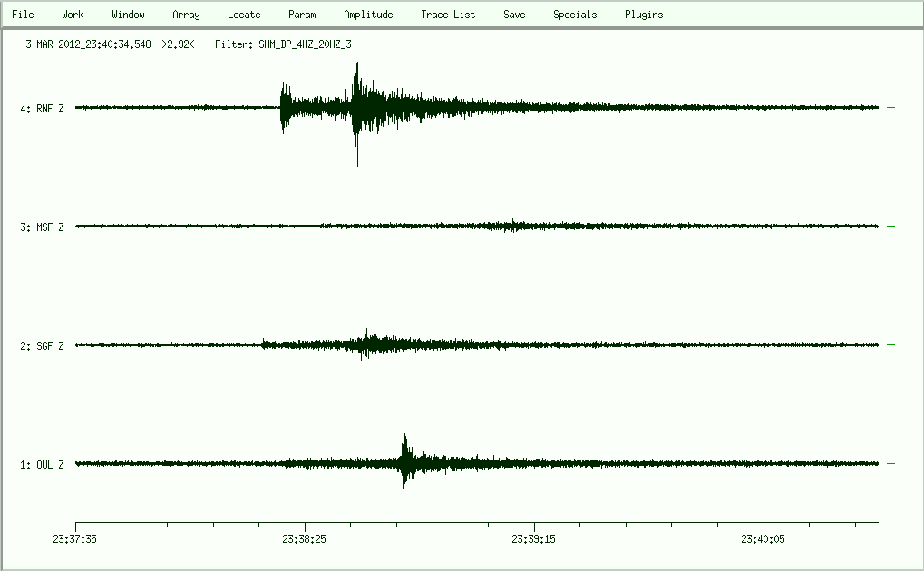Click the green end marker on RNF trace

click(890, 108)
